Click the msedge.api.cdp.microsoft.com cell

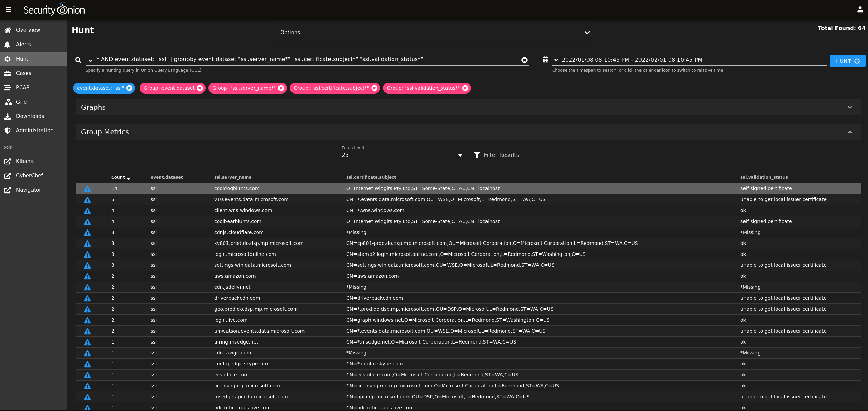(x=251, y=397)
